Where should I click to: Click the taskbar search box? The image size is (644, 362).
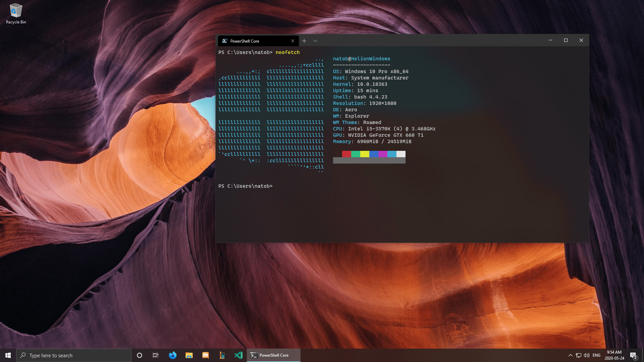(74, 355)
